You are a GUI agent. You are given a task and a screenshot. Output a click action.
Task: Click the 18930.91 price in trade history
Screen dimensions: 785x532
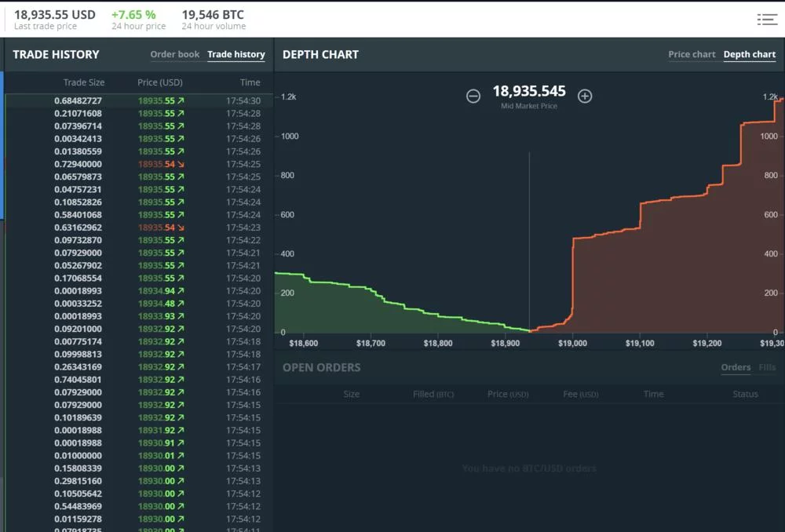click(157, 443)
